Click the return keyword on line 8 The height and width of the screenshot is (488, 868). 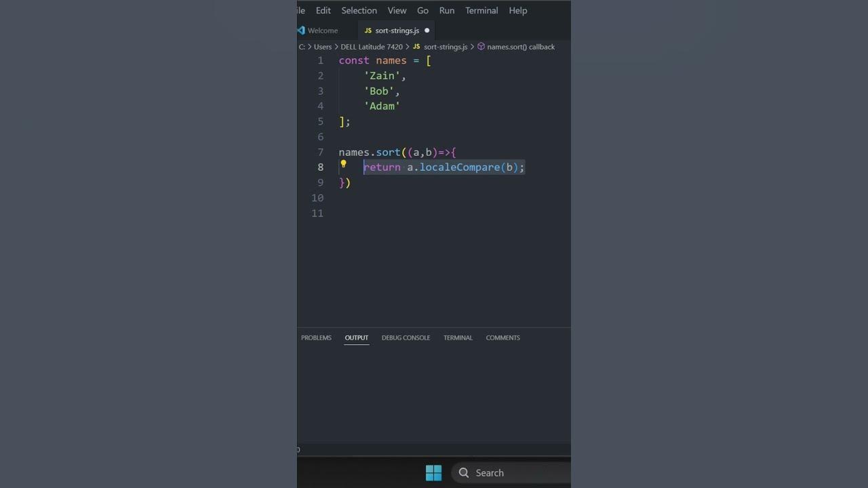[382, 167]
